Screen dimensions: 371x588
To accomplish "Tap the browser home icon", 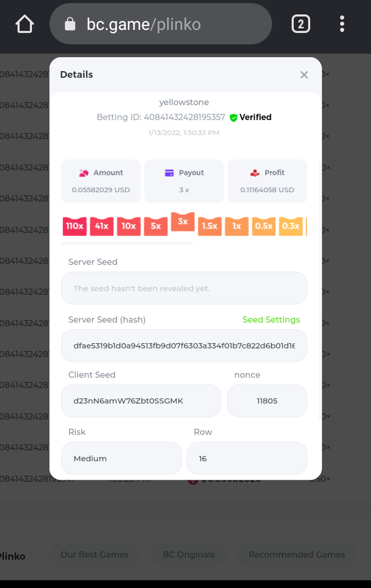I will pyautogui.click(x=25, y=24).
